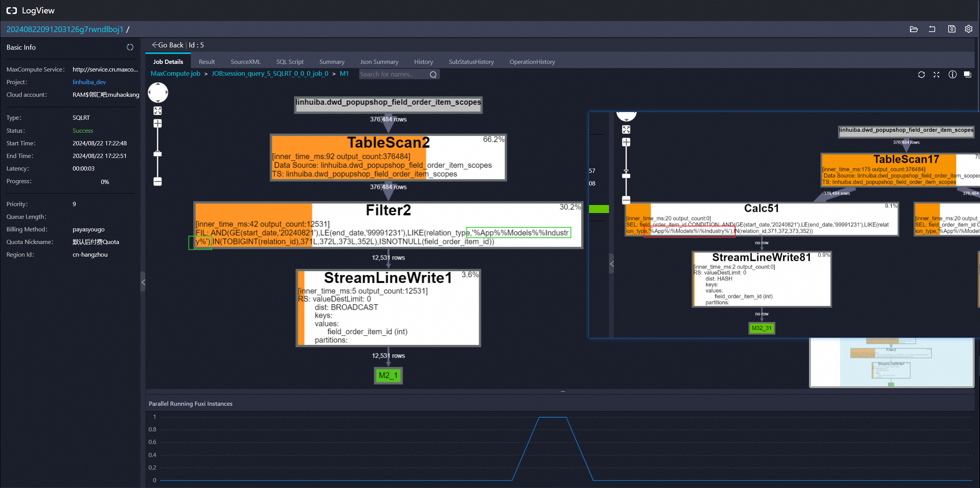Click the save icon in top bar
The width and height of the screenshot is (980, 488).
(x=952, y=29)
